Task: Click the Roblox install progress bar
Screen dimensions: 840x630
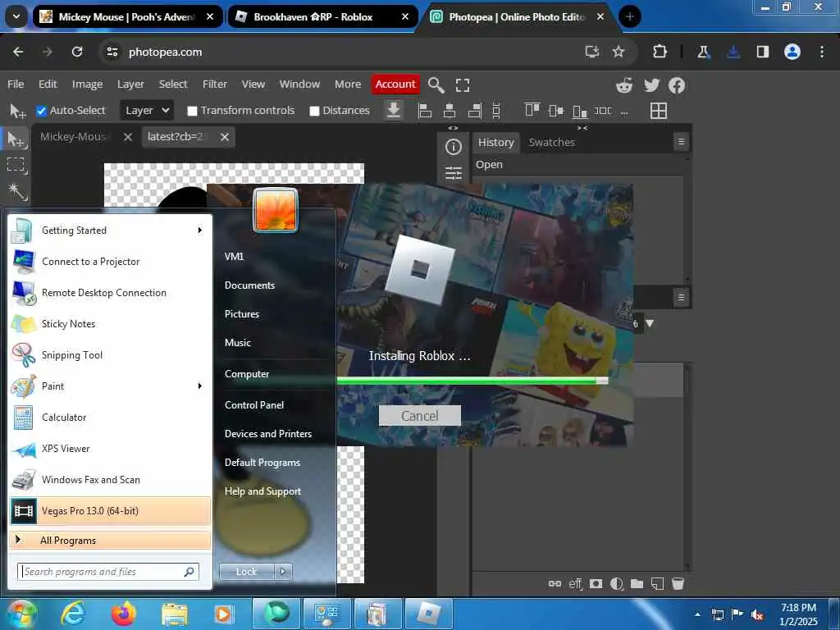Action: click(472, 381)
